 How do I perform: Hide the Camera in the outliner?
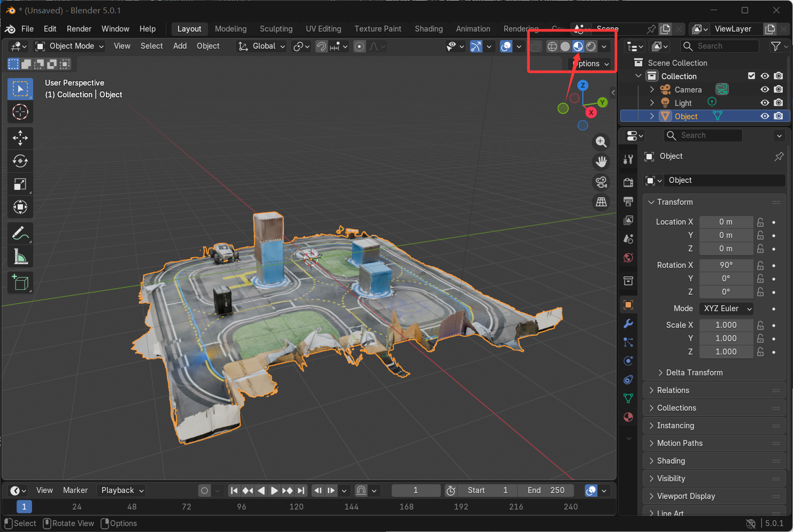tap(765, 90)
